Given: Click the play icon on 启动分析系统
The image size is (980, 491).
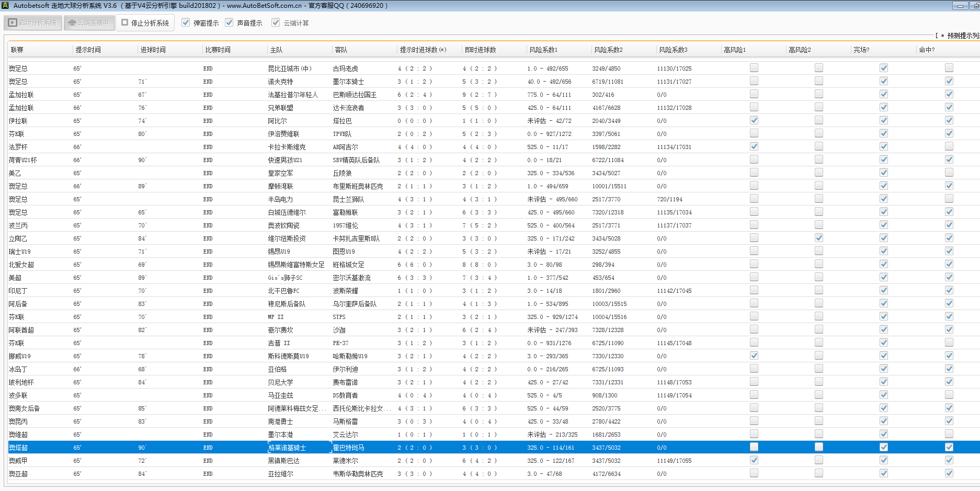Looking at the screenshot, I should click(13, 23).
